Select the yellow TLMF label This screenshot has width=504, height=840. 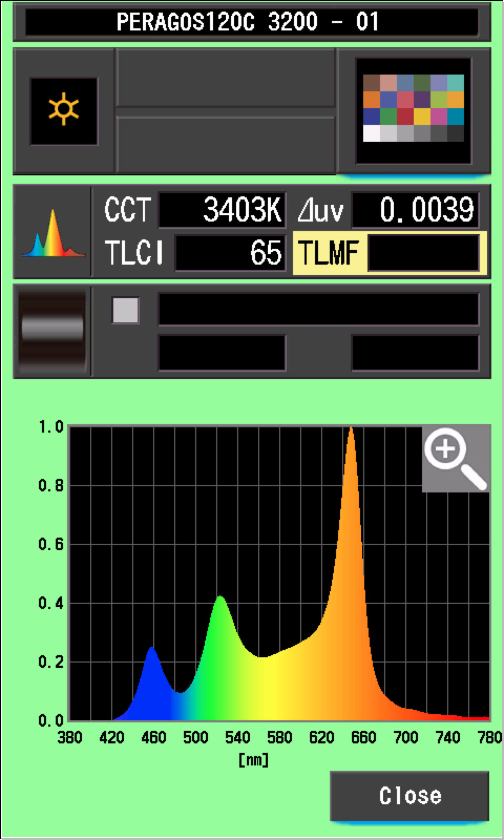(329, 253)
